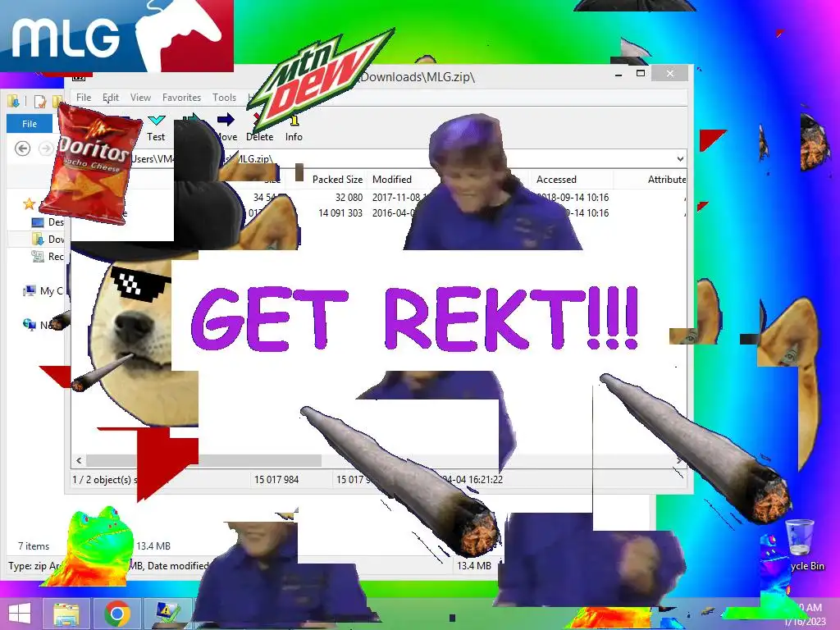Sort by Attributes column header

(x=666, y=180)
